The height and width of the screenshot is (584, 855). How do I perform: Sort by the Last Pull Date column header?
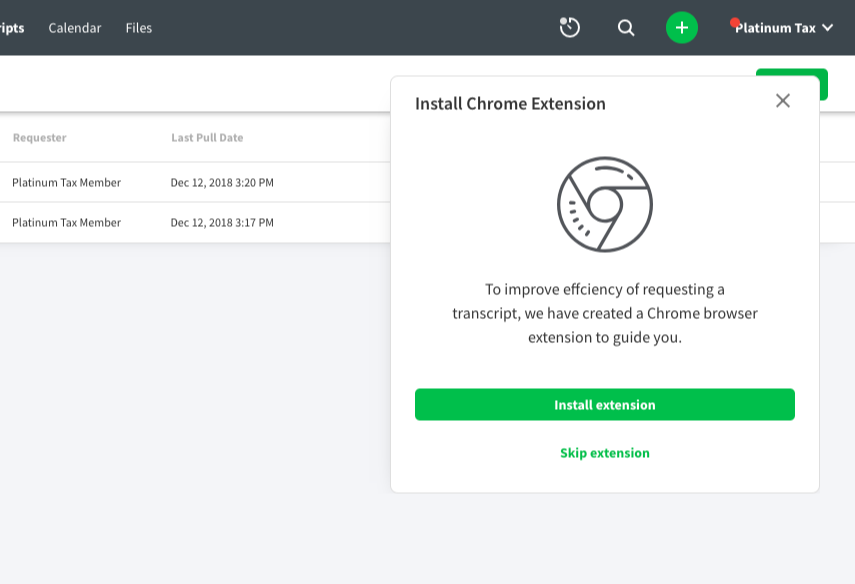click(x=207, y=137)
